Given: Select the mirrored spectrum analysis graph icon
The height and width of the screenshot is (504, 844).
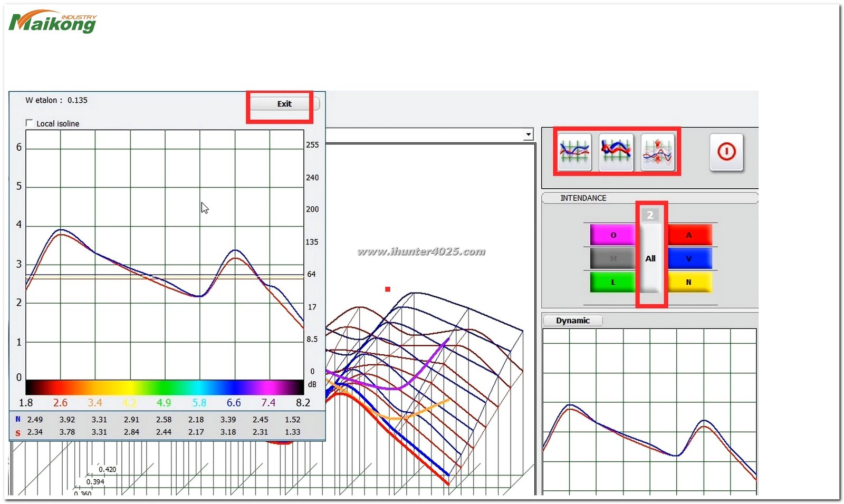Looking at the screenshot, I should 658,152.
